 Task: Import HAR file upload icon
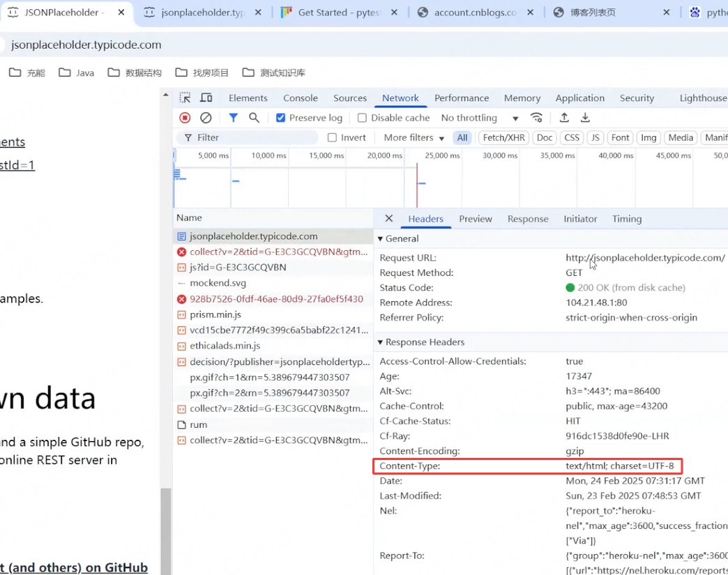tap(564, 118)
